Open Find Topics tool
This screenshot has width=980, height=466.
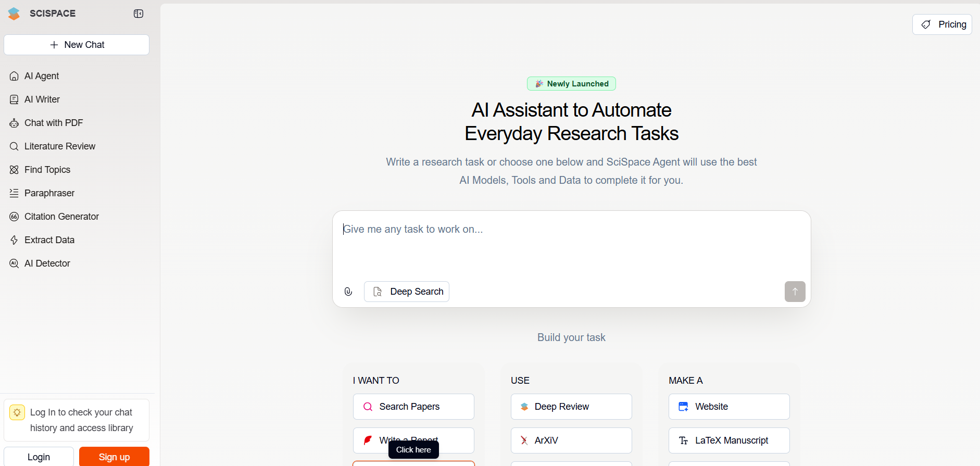[x=40, y=170]
